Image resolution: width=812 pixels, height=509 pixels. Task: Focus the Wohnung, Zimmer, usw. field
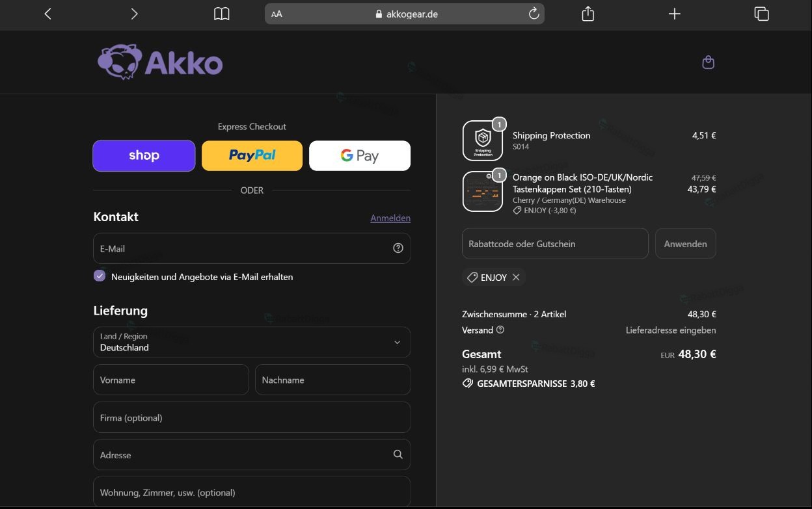pos(252,492)
